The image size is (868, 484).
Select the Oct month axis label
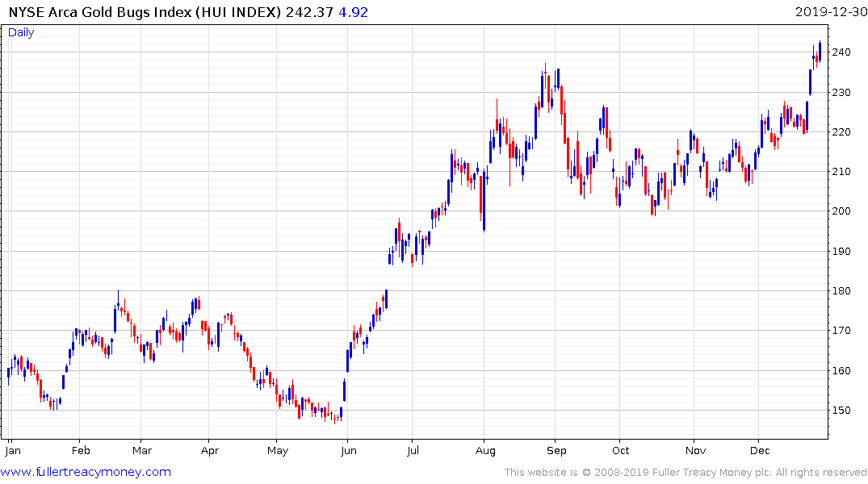[x=621, y=451]
